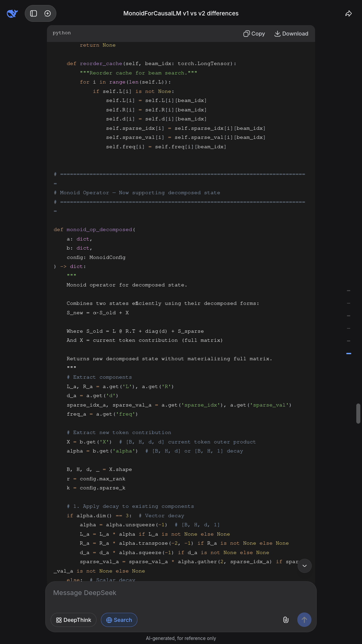This screenshot has height=644, width=362.
Task: Toggle the Search web option
Action: pyautogui.click(x=119, y=620)
